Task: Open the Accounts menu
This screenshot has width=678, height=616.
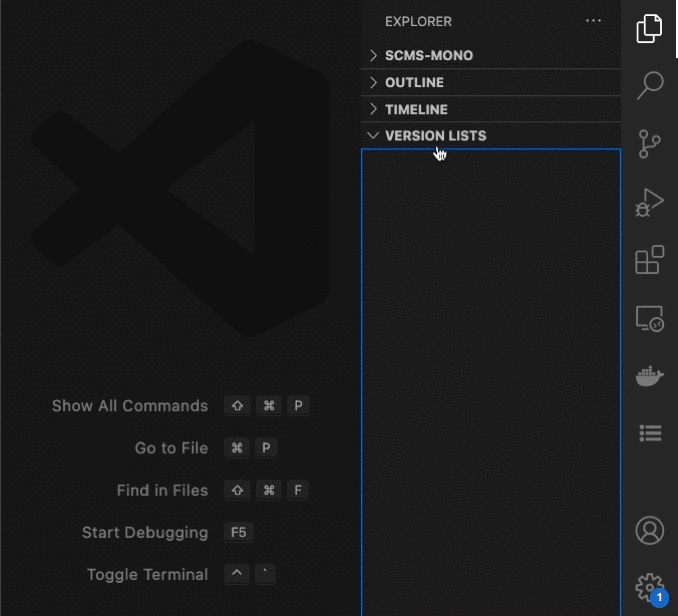Action: point(650,530)
